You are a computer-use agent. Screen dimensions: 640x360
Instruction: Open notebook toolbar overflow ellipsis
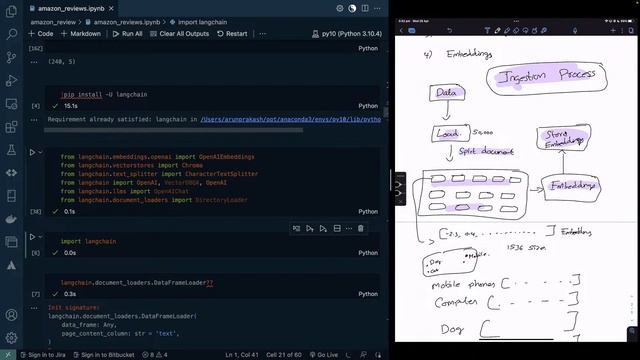pos(262,34)
